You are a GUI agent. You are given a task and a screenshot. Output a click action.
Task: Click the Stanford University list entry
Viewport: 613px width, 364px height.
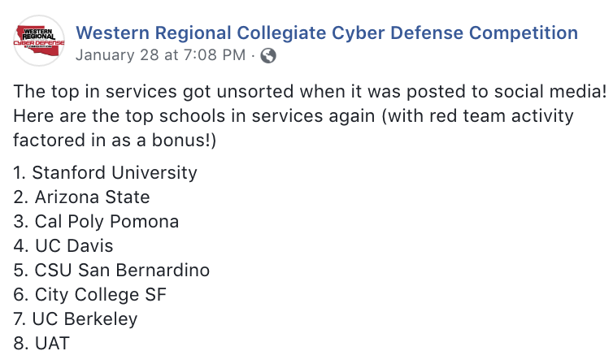point(105,172)
